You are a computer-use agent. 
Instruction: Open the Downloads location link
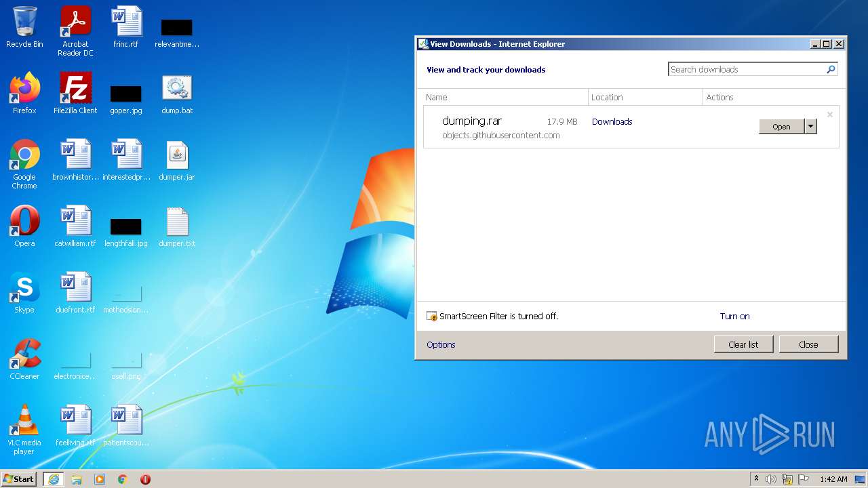612,121
